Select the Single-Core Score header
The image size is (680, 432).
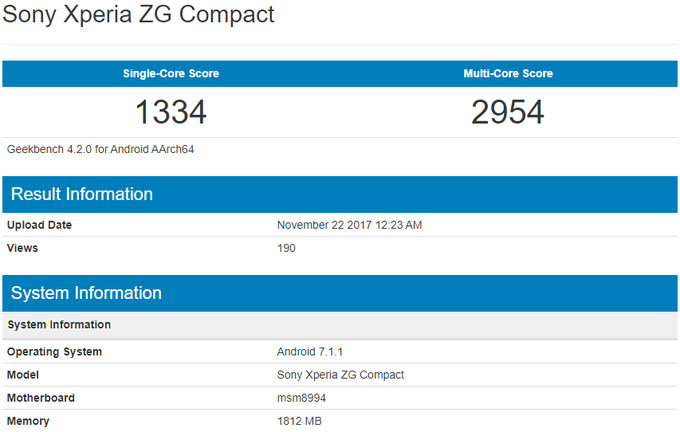(171, 74)
